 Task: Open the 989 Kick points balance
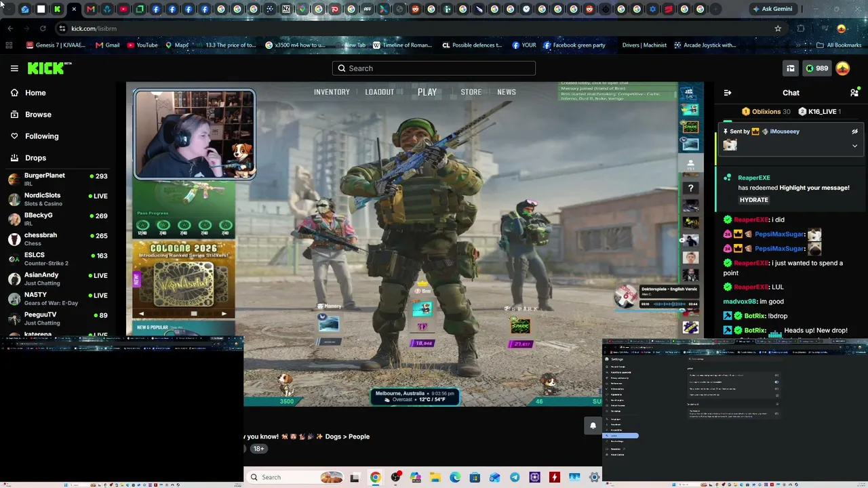click(816, 68)
